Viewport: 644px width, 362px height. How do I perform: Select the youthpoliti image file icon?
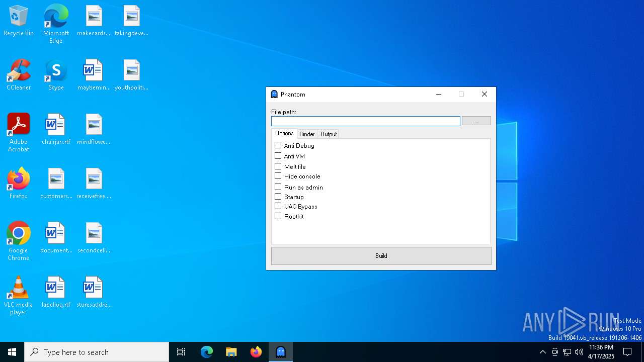click(x=131, y=75)
